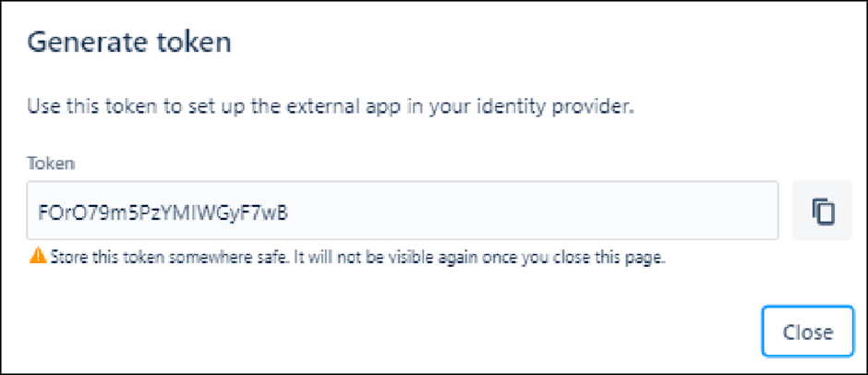This screenshot has height=375, width=868.
Task: Dismiss the dialog using Close
Action: tap(807, 332)
